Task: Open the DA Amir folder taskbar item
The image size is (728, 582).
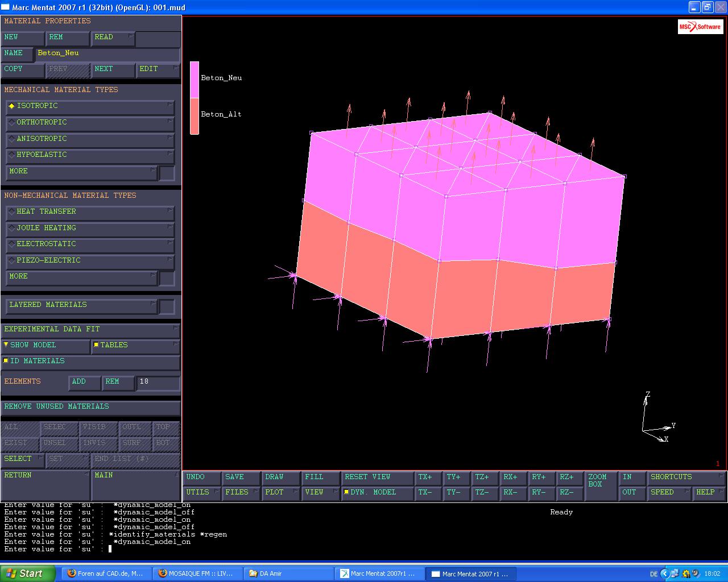Action: pyautogui.click(x=289, y=573)
